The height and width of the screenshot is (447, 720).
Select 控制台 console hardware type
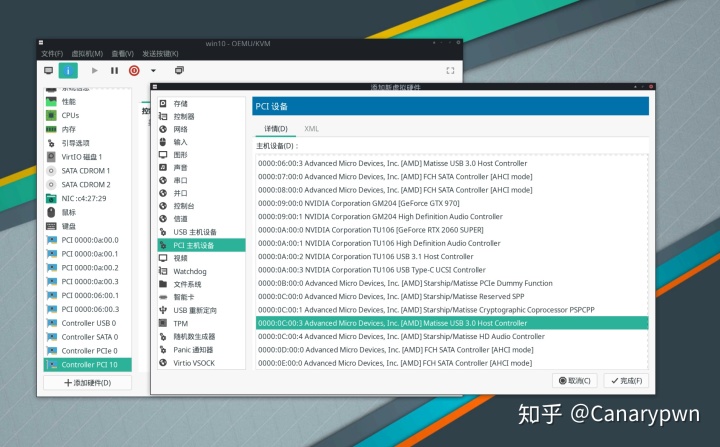pyautogui.click(x=201, y=206)
